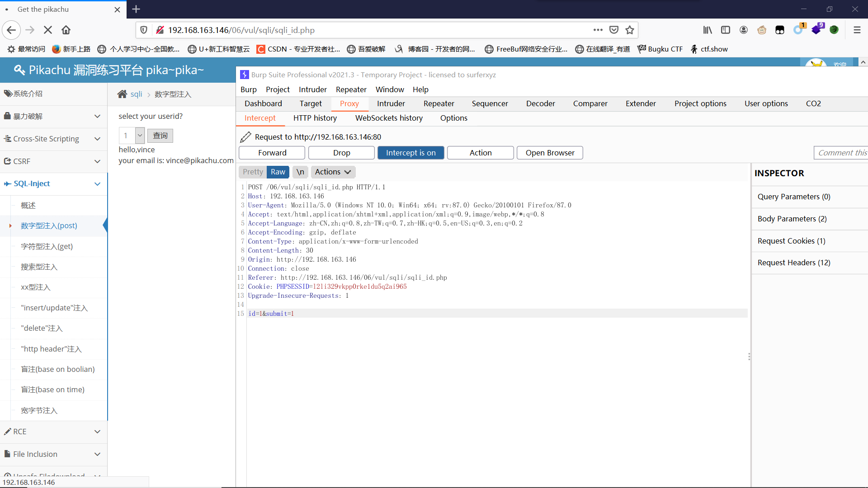Viewport: 868px width, 488px height.
Task: Click the purple extension icon with badge 9
Action: 816,29
